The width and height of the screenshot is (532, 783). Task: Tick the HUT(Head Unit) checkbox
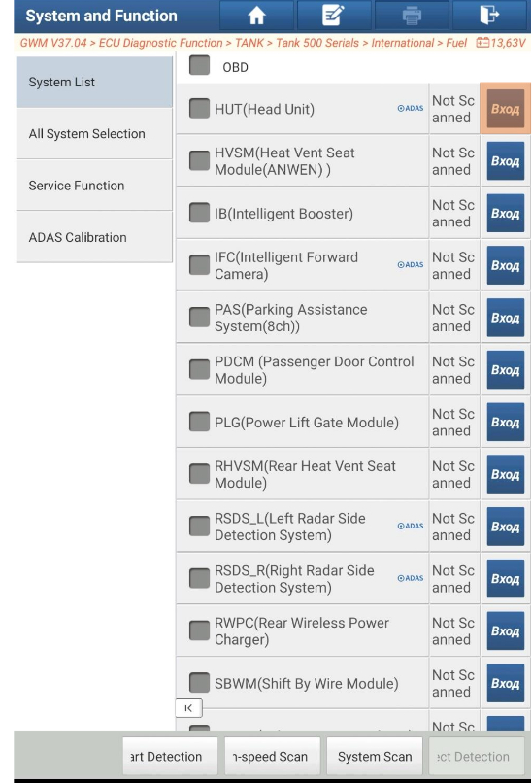point(200,109)
